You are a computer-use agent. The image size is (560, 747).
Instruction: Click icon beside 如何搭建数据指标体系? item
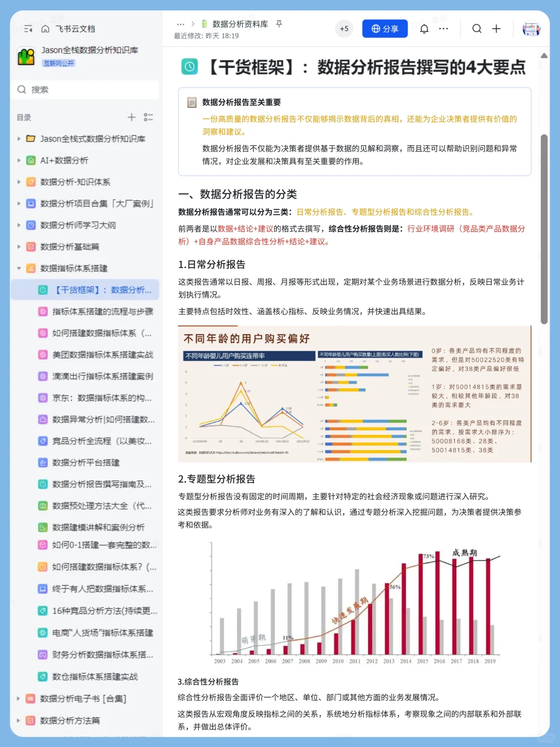tap(43, 566)
